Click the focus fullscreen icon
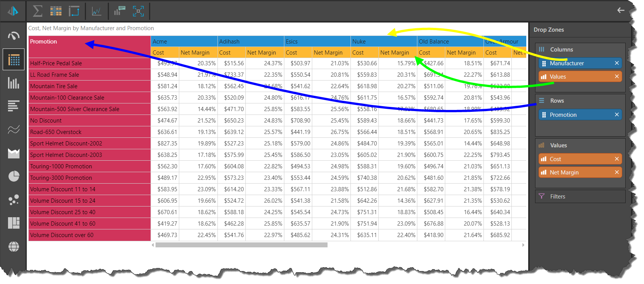Screen dimensions: 644x284 (x=138, y=11)
